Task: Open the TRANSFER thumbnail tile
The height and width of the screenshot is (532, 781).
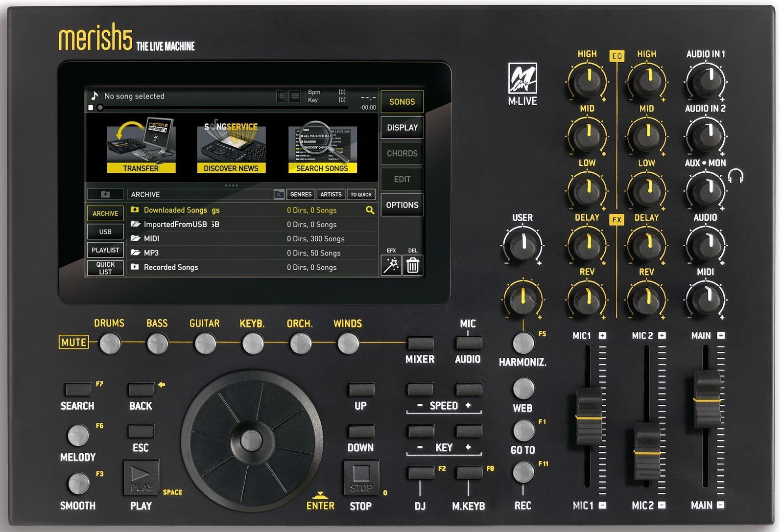Action: click(141, 145)
